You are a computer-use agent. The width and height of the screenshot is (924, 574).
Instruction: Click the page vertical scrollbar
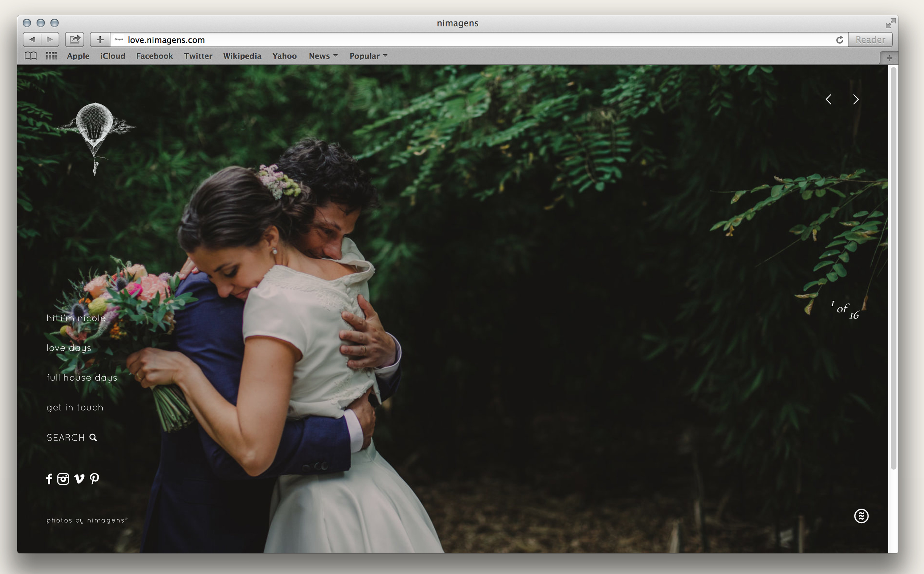pos(893,266)
